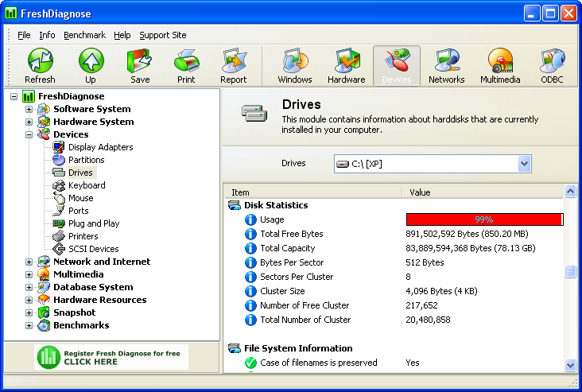Expand the Hardware System node
582x392 pixels.
(x=29, y=122)
